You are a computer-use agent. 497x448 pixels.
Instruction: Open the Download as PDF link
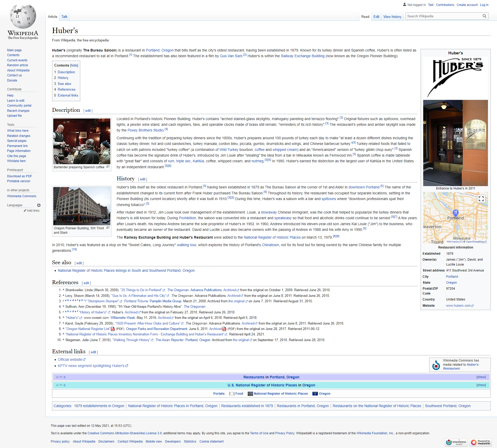[19, 176]
